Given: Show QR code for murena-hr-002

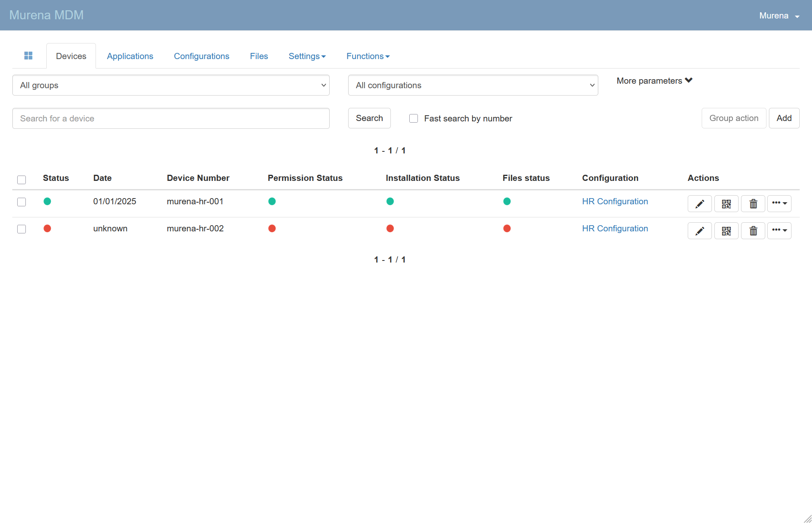Looking at the screenshot, I should pyautogui.click(x=726, y=231).
